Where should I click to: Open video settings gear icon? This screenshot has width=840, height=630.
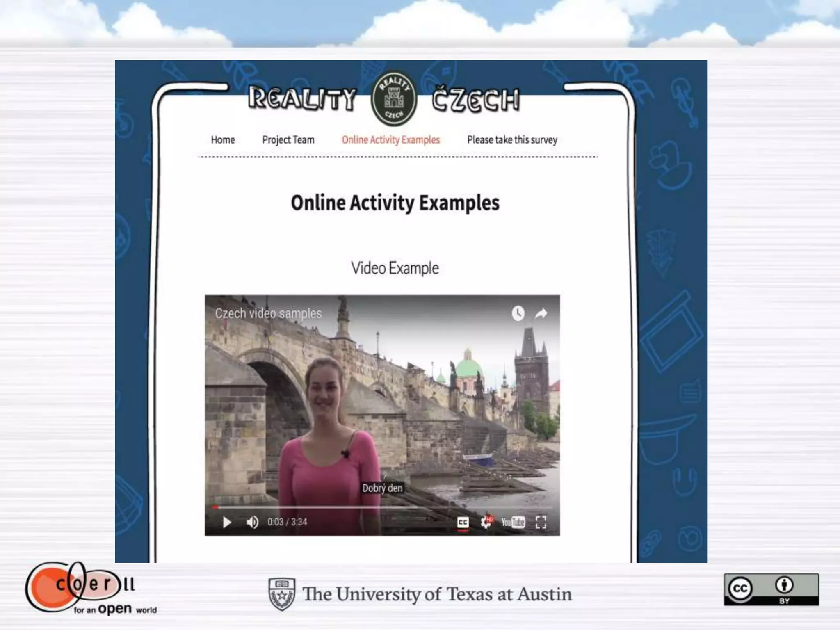click(486, 522)
